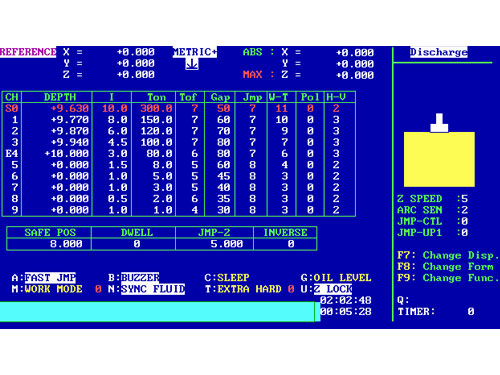The width and height of the screenshot is (500, 375).
Task: Click the Q: prompt field
Action: pyautogui.click(x=403, y=300)
